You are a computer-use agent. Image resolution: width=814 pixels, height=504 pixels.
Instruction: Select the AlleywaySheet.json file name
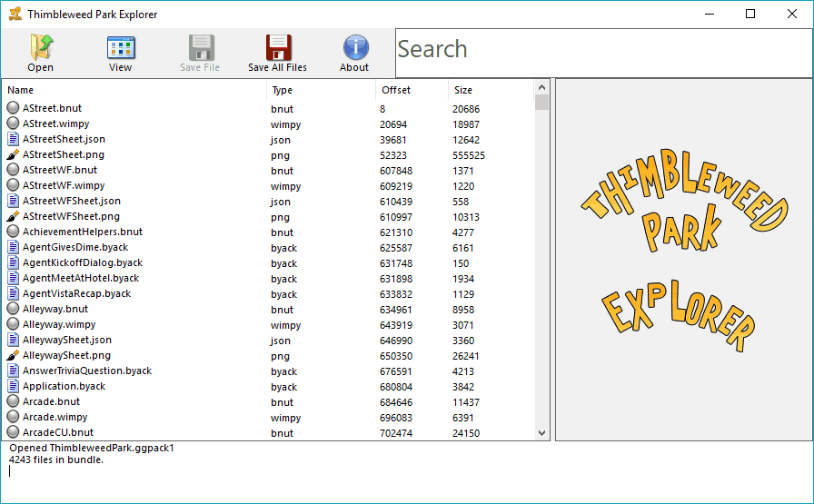67,340
